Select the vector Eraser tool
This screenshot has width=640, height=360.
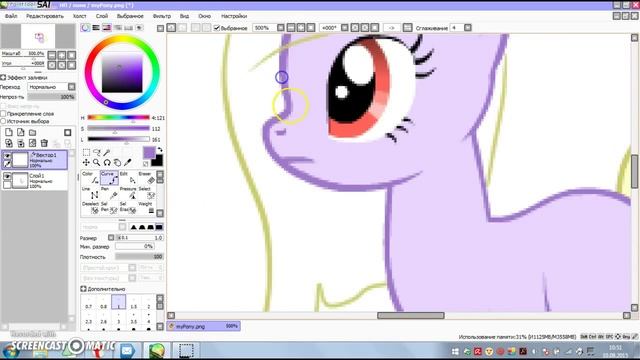tap(147, 178)
